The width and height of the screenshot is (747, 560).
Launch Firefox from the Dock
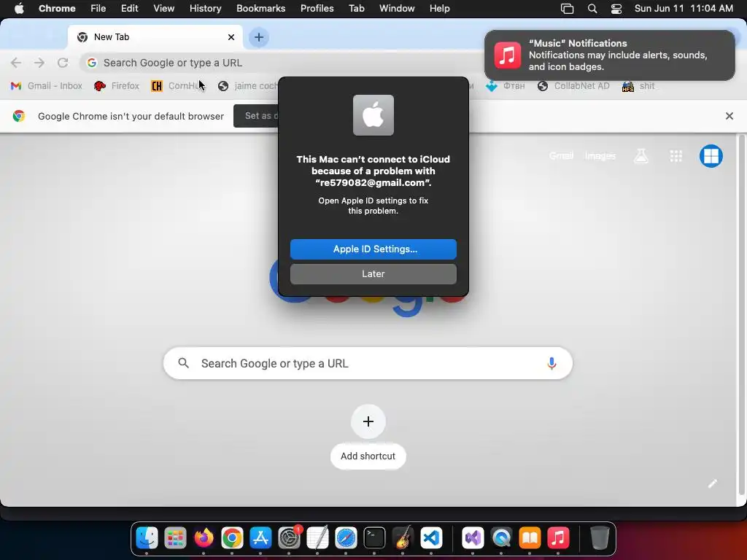pos(204,538)
